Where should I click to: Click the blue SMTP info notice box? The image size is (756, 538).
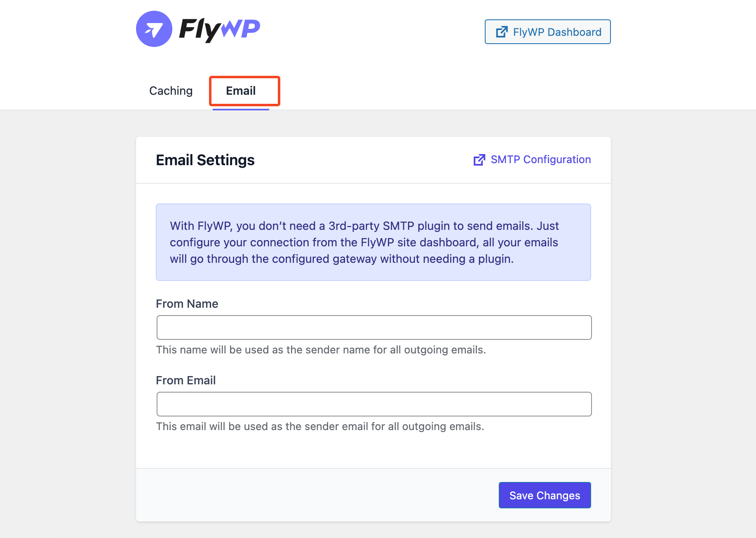373,242
